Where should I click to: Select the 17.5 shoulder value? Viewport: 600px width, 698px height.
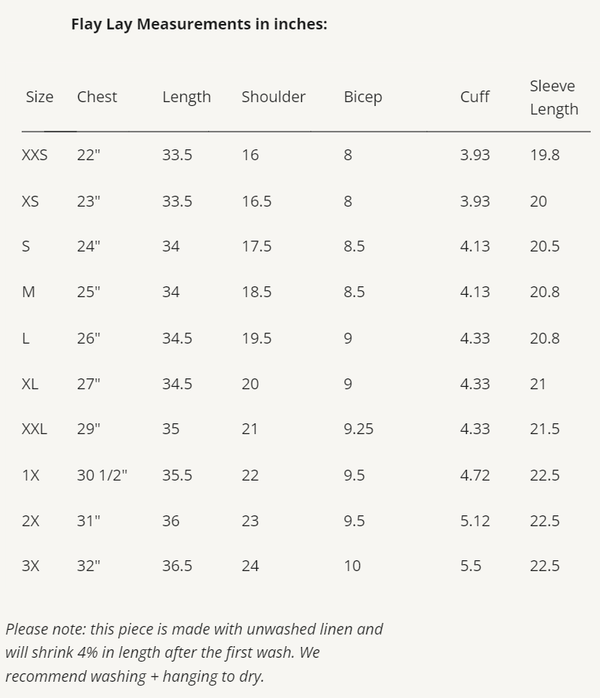pyautogui.click(x=256, y=246)
